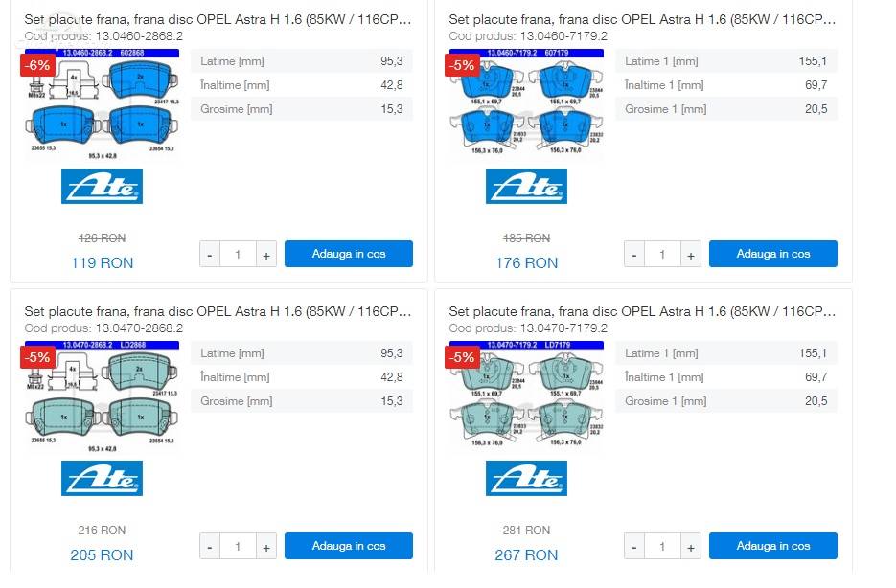Click the ATE logo under product 13.0470-2868.2

(x=102, y=479)
